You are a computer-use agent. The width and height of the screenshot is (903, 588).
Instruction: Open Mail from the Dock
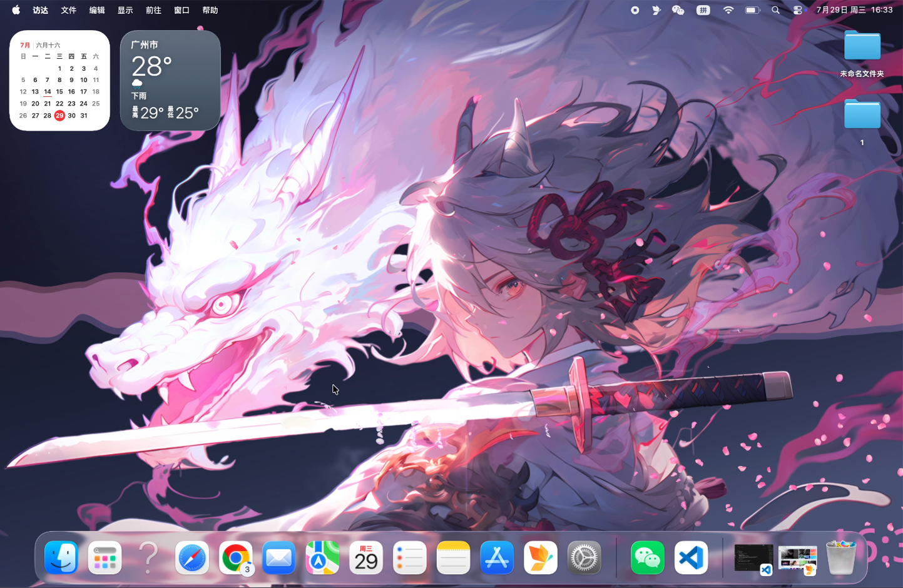pos(279,557)
